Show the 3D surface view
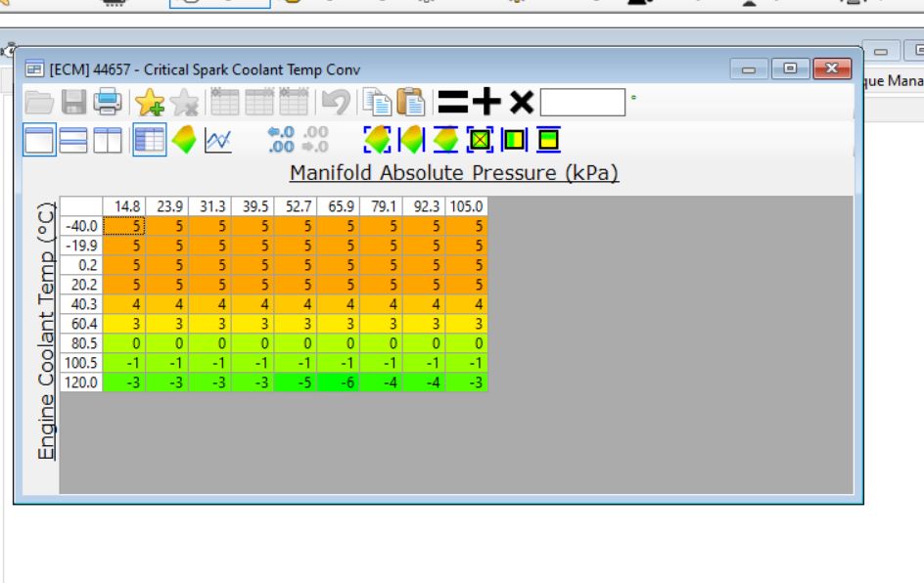 coord(184,141)
